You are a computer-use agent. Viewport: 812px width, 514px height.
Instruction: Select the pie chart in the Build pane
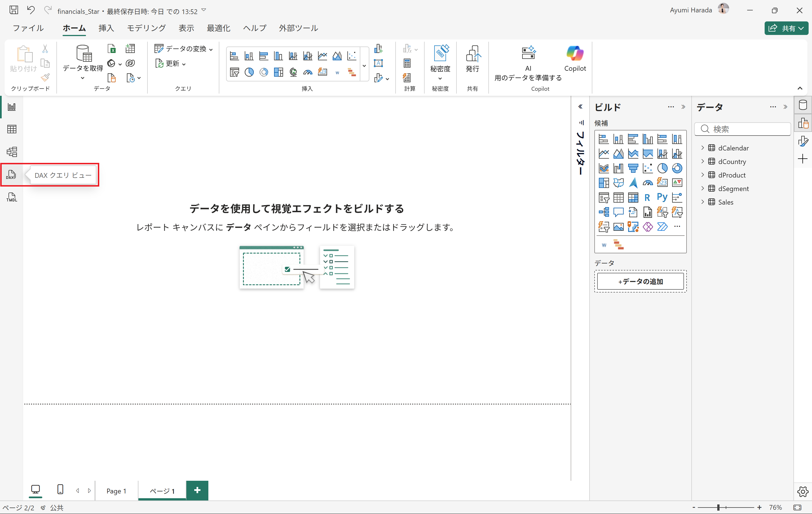tap(662, 168)
